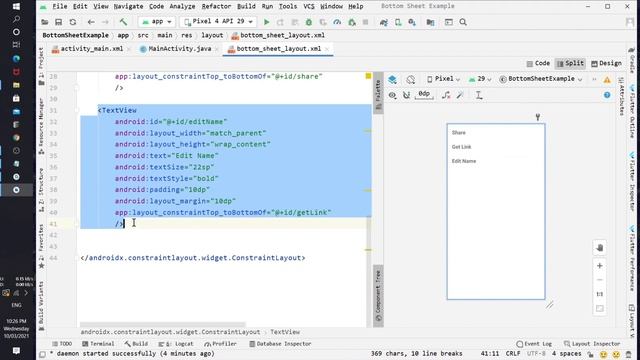Image resolution: width=640 pixels, height=360 pixels.
Task: Set preview zoom to 1:1
Action: point(600,294)
